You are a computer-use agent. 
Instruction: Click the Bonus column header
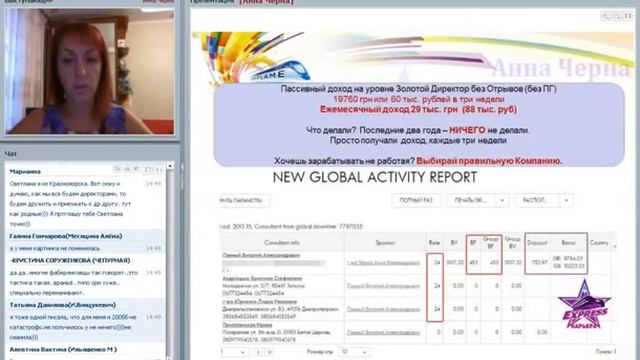[568, 242]
